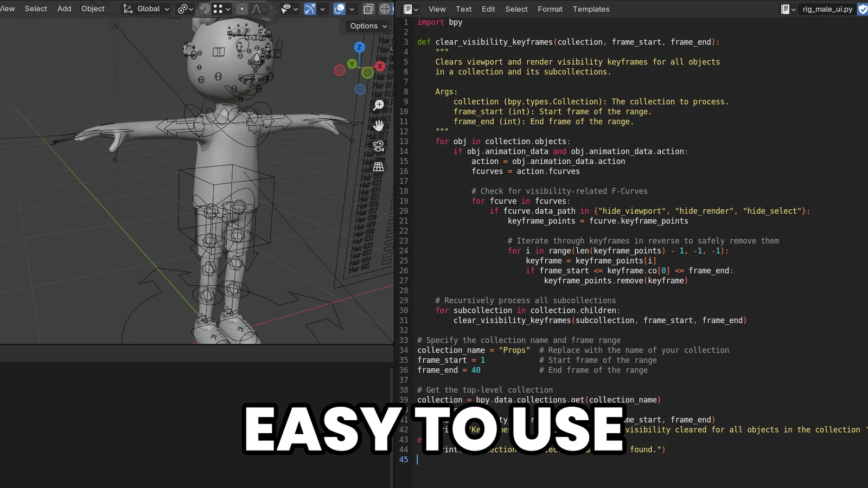Collapse the outliner using the left arrow button

click(x=391, y=49)
